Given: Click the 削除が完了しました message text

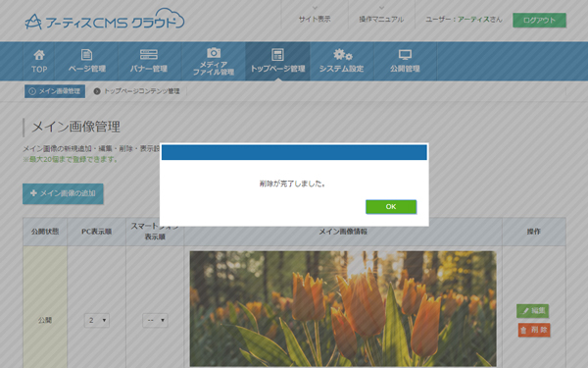Looking at the screenshot, I should pos(292,184).
